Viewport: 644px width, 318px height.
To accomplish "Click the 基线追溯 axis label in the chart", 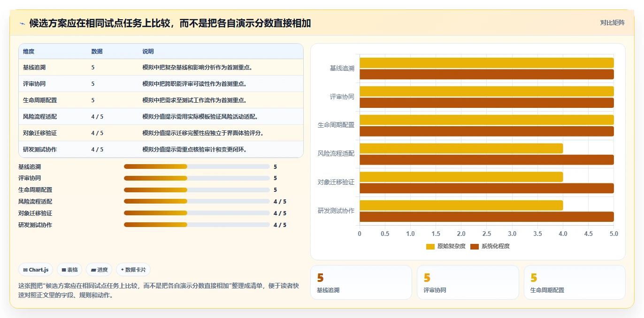I will [x=342, y=68].
